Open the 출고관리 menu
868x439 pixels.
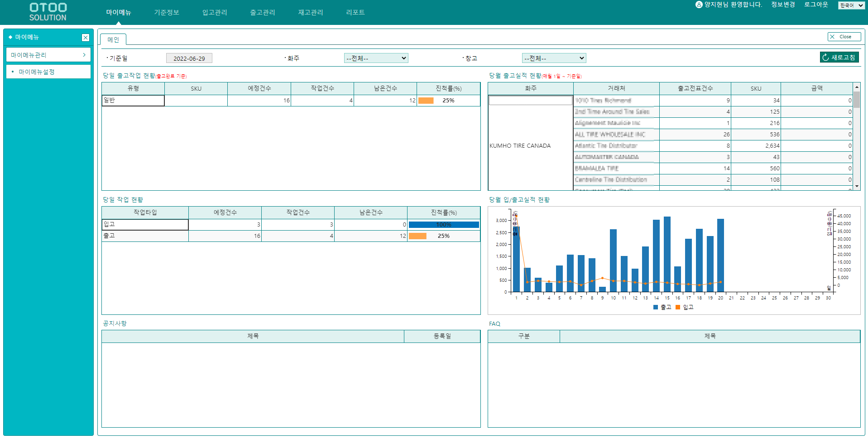click(262, 12)
